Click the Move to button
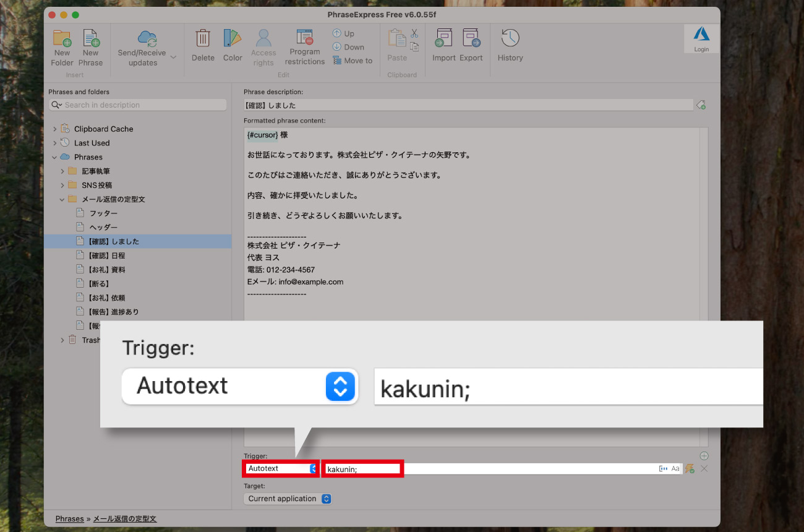The image size is (804, 532). [353, 61]
